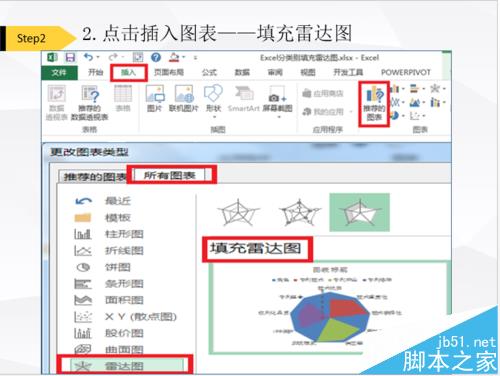The height and width of the screenshot is (376, 500).
Task: Choose radar with markers subtype thumbnail
Action: pos(300,213)
